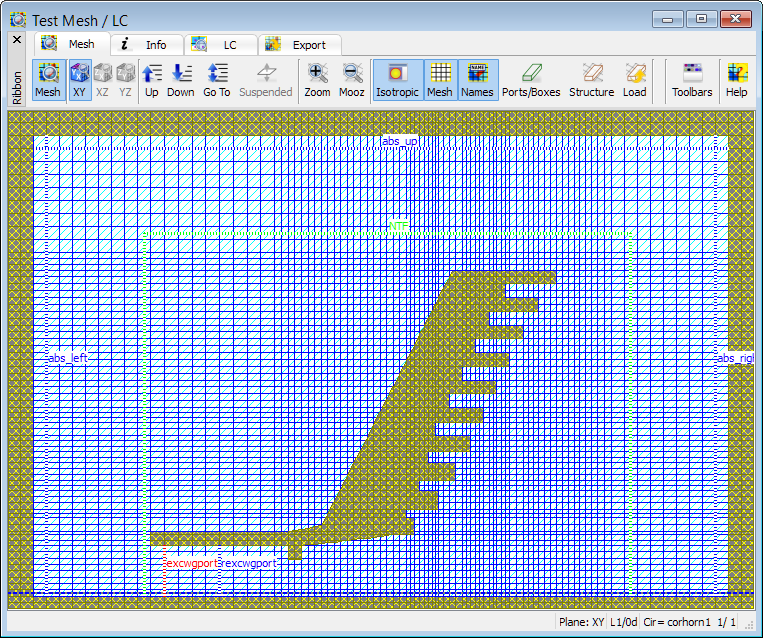Open the Help menu button
This screenshot has width=763, height=638.
[737, 80]
